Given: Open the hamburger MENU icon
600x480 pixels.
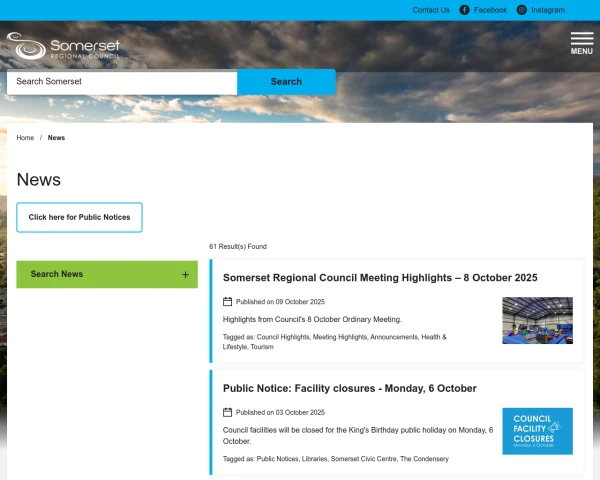Looking at the screenshot, I should tap(581, 43).
